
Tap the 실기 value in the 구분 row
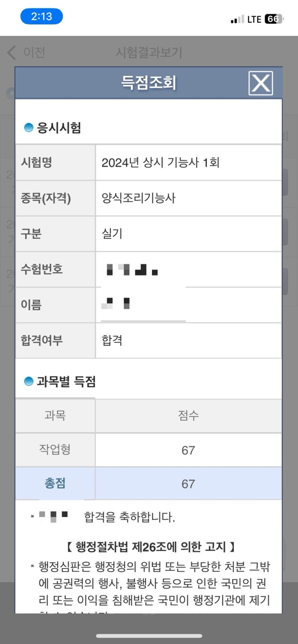pos(112,233)
